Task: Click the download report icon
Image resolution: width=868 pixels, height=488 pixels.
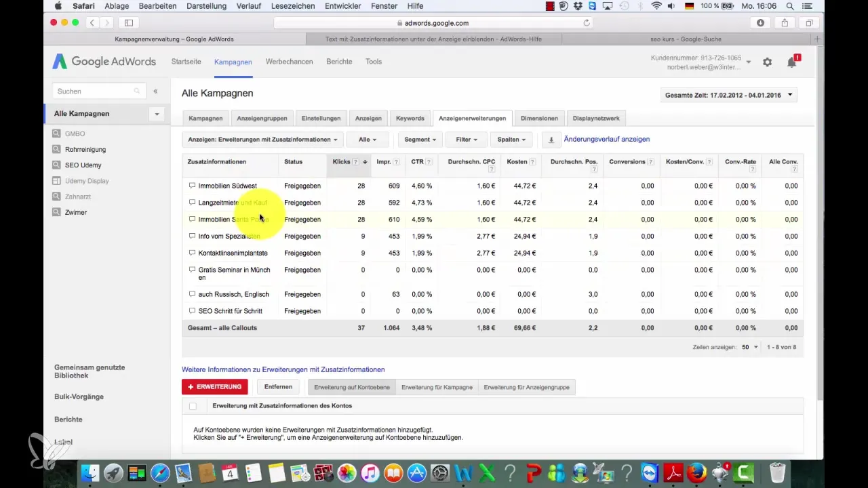Action: tap(551, 140)
